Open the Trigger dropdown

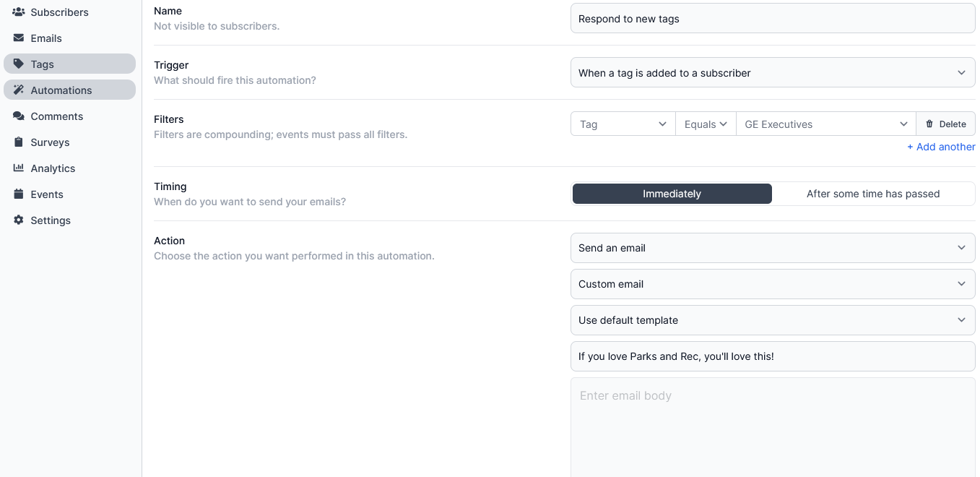772,73
